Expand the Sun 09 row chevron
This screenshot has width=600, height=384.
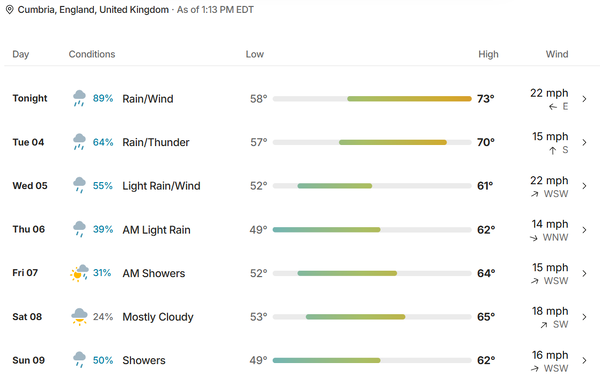click(584, 360)
